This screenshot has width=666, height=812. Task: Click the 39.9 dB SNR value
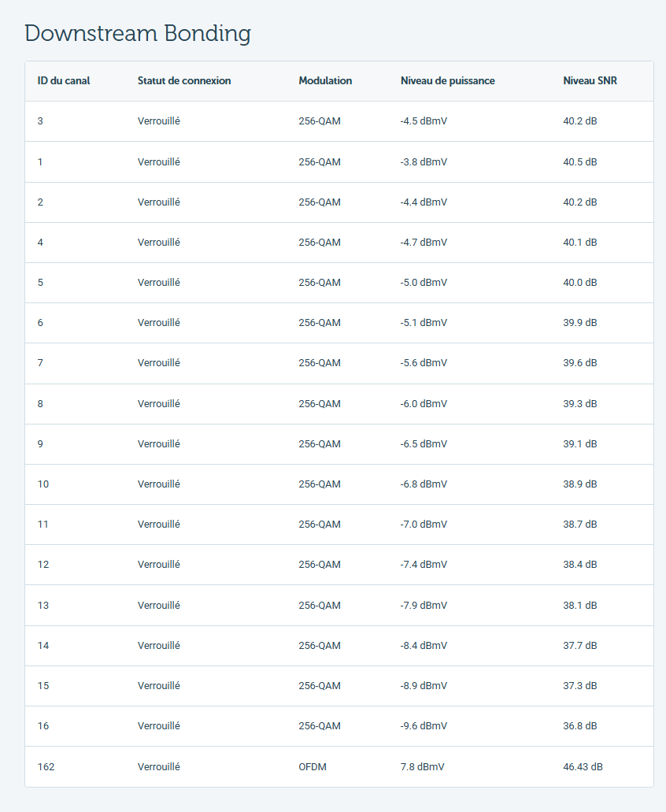pos(580,323)
